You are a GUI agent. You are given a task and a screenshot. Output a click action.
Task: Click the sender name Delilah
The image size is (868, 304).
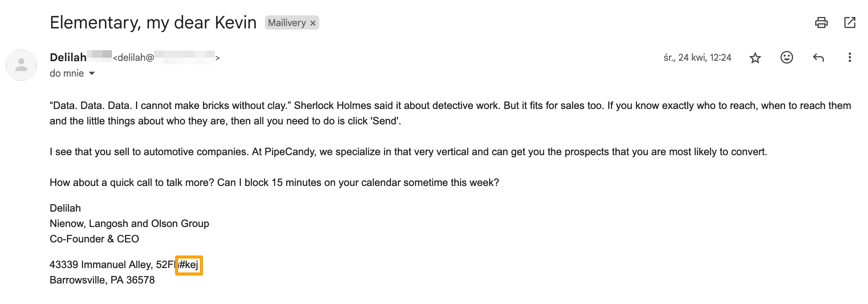[68, 58]
